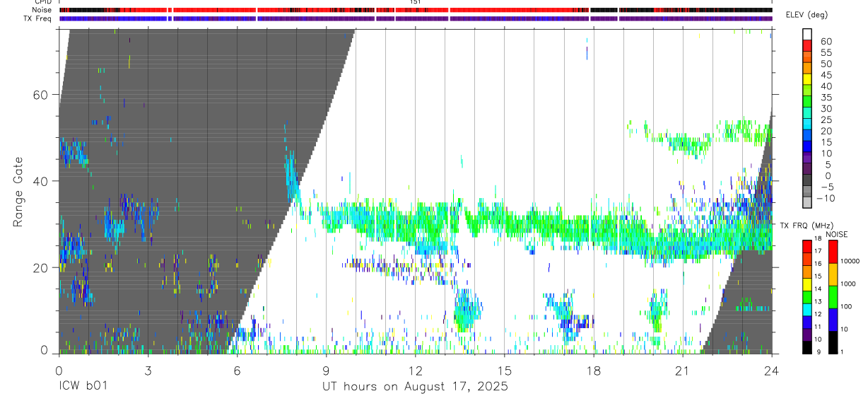Click the NOISE colorbar label '10000'
868x401 pixels.
(x=851, y=261)
